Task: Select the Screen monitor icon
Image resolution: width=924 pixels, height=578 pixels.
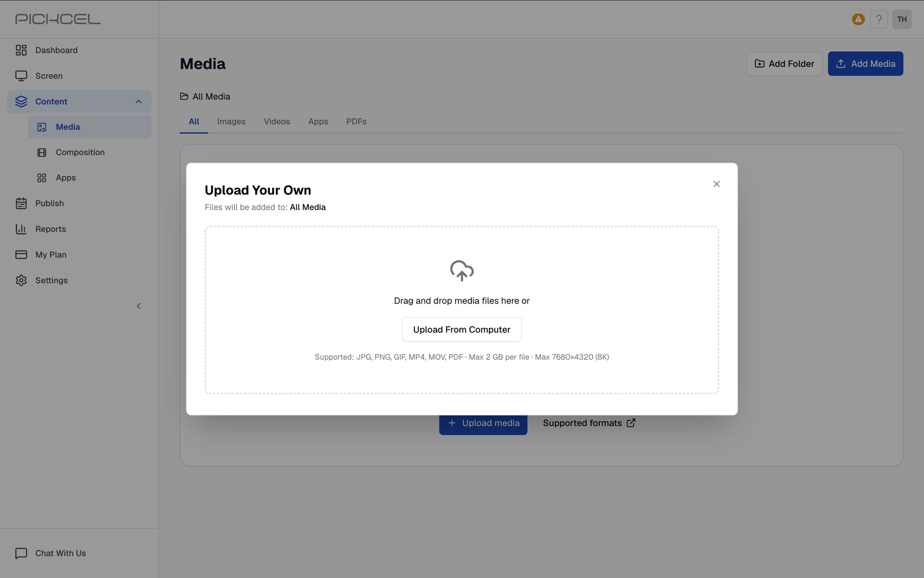Action: click(x=21, y=76)
